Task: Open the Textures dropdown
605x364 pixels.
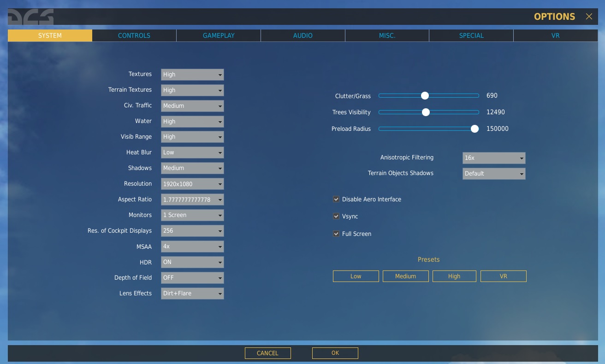Action: (x=192, y=75)
